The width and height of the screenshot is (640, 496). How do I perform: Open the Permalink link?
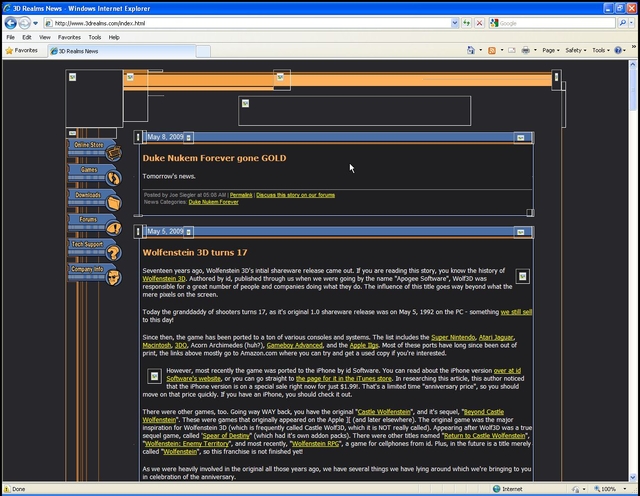[x=241, y=195]
